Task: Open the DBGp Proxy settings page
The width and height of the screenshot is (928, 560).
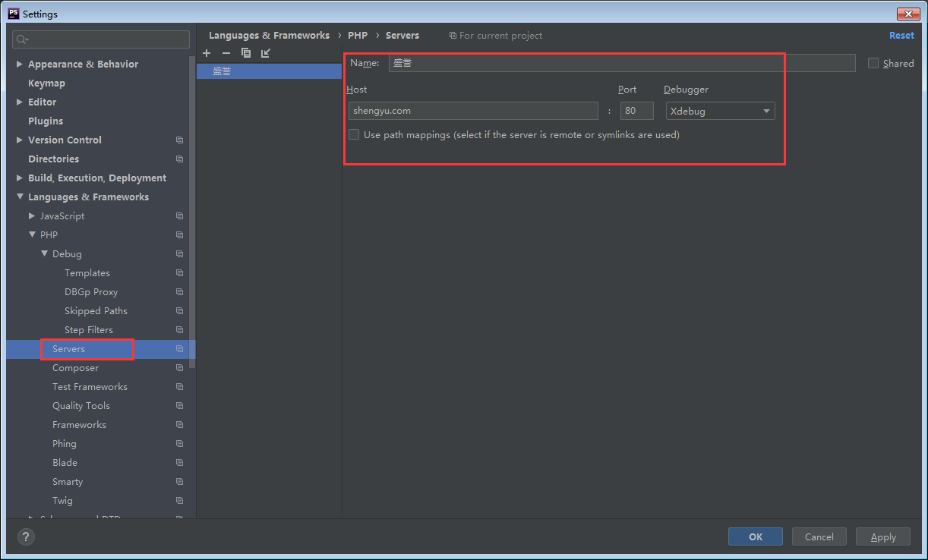Action: tap(91, 292)
